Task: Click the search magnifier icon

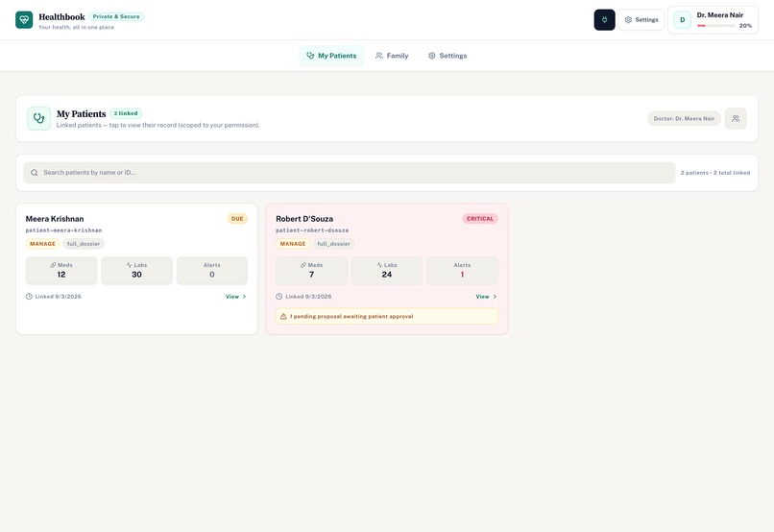Action: pyautogui.click(x=34, y=173)
